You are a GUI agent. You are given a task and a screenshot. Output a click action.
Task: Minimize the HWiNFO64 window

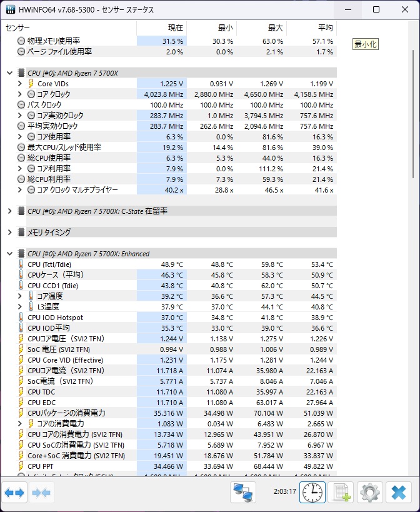point(348,9)
